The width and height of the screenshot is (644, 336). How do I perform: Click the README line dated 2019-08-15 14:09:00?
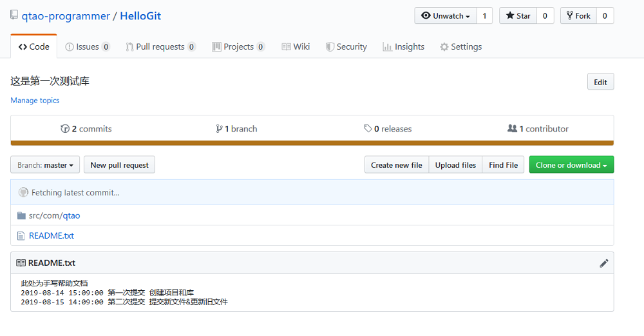point(124,302)
